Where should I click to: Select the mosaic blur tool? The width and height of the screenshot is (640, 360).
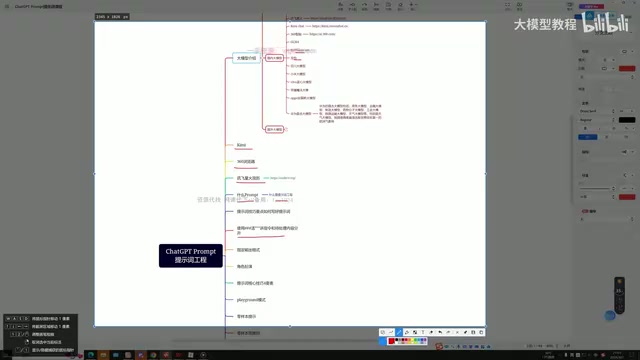pos(415,332)
